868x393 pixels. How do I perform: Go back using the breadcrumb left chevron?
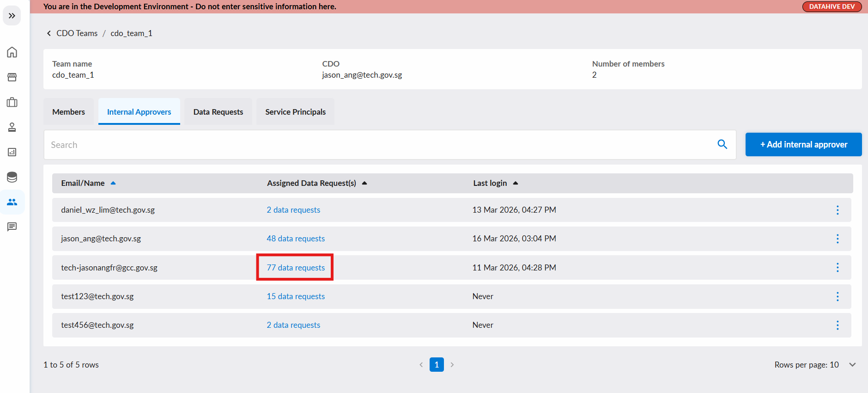click(49, 33)
